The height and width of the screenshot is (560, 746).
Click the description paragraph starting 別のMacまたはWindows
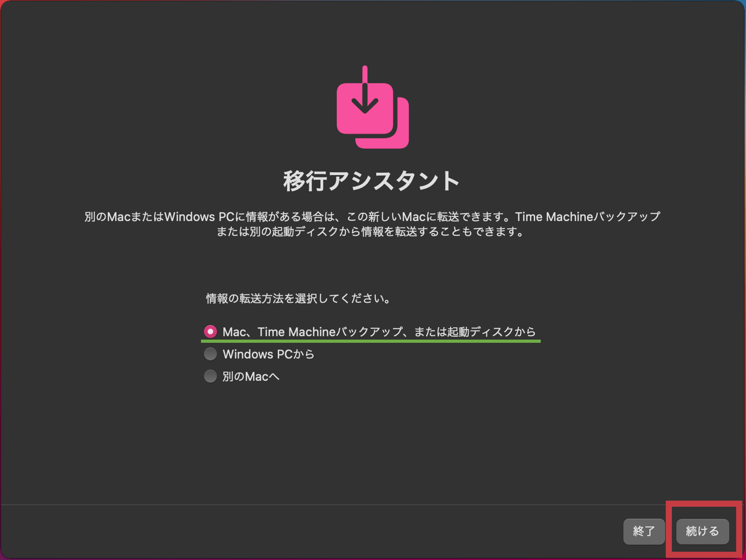click(372, 224)
